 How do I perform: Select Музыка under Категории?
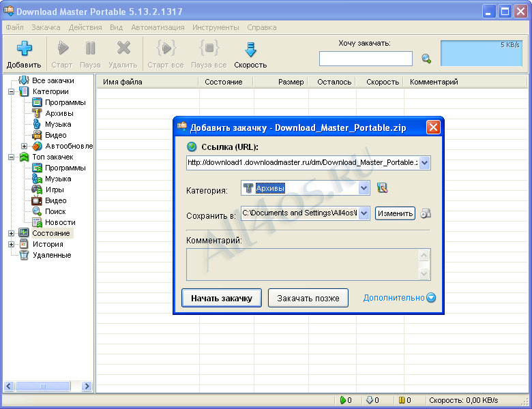point(58,124)
